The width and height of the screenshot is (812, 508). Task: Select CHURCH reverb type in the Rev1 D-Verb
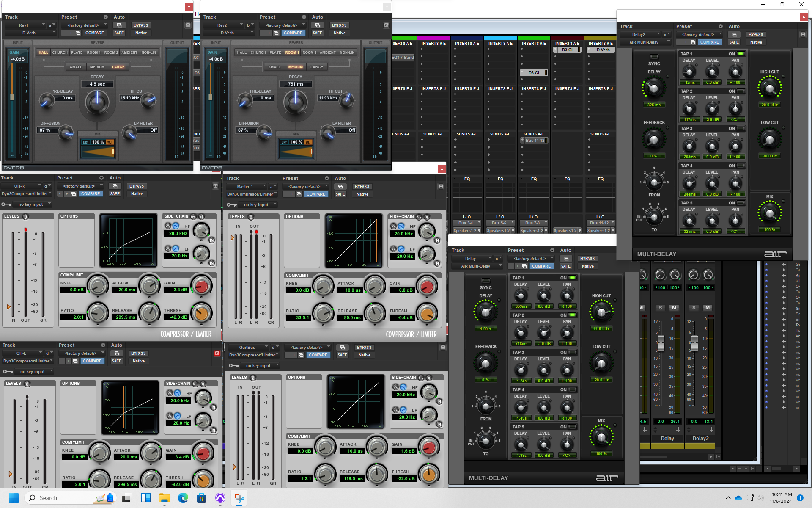point(60,52)
